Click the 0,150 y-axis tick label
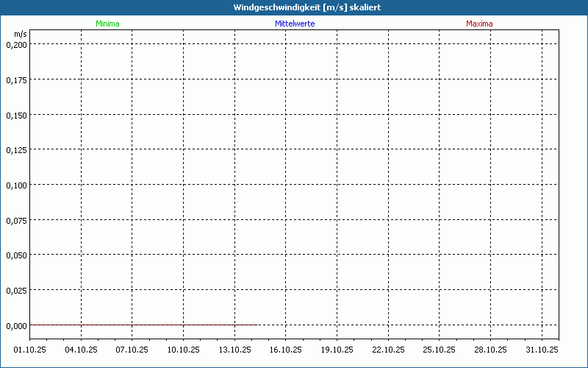588x368 pixels. click(x=16, y=115)
